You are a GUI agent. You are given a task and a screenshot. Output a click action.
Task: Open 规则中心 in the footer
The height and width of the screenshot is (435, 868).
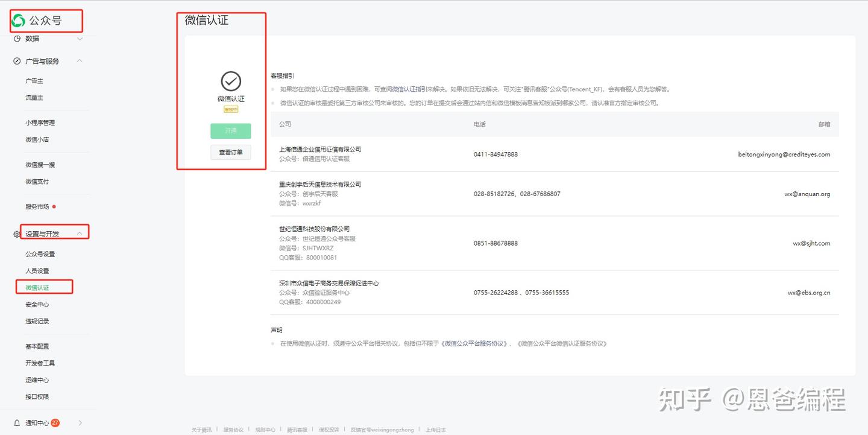[265, 430]
